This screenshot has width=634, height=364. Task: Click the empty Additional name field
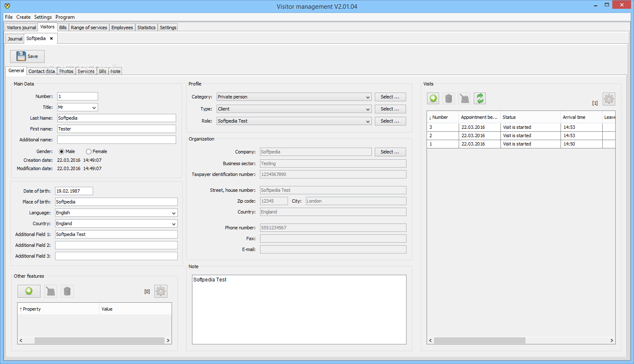pyautogui.click(x=116, y=140)
